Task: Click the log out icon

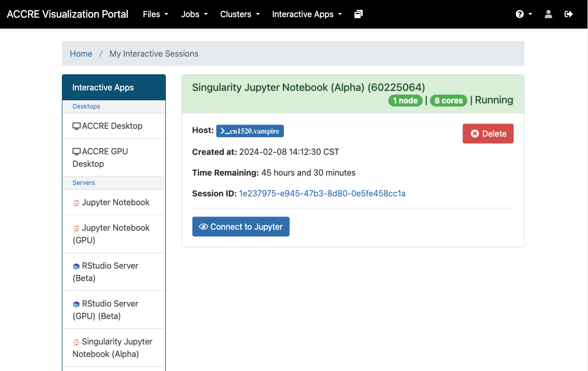Action: click(x=568, y=15)
